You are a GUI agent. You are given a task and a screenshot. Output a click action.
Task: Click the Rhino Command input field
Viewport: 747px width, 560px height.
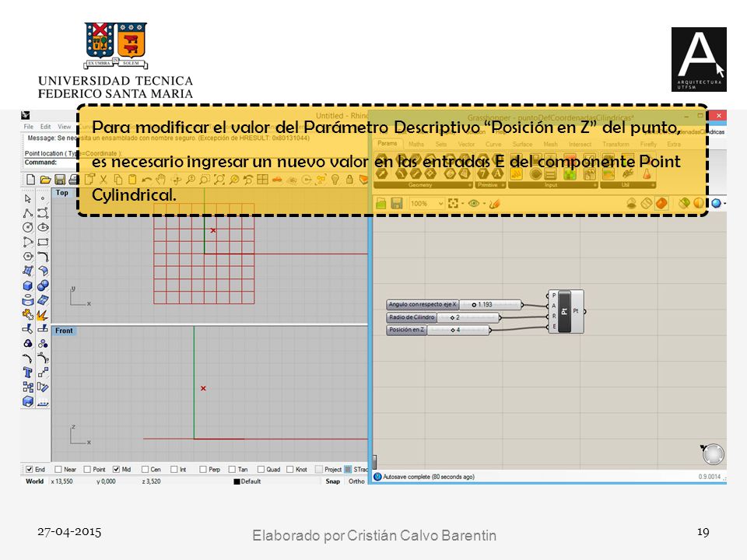51,163
